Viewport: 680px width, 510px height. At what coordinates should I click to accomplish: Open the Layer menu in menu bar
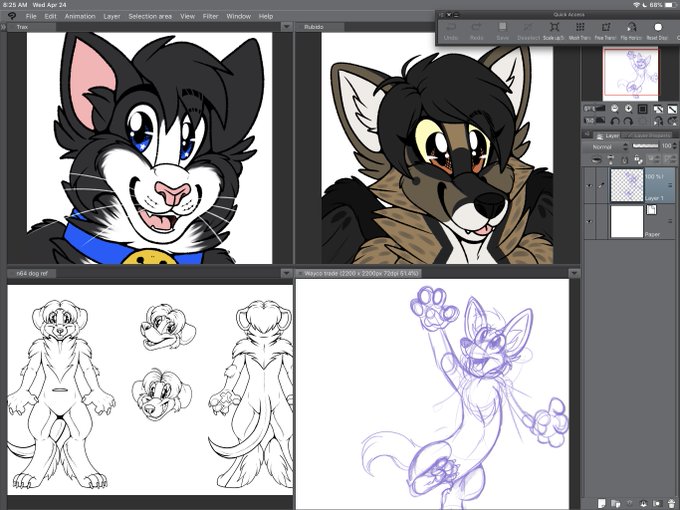111,16
